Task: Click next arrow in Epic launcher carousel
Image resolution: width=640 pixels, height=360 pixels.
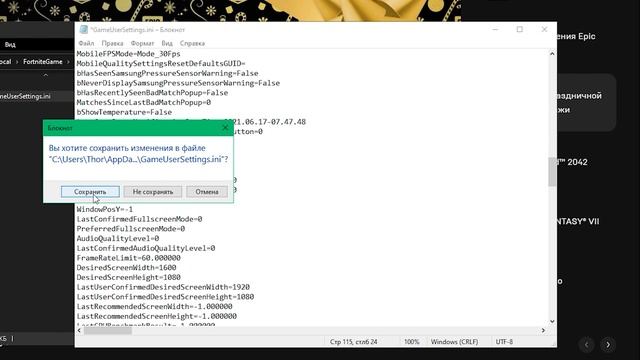Action: pyautogui.click(x=608, y=345)
